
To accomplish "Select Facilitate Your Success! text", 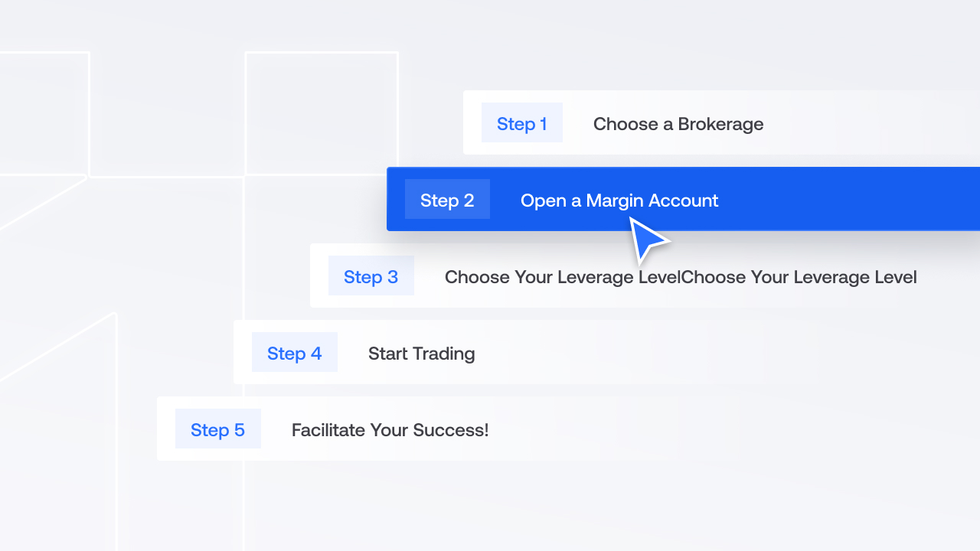I will click(x=390, y=430).
